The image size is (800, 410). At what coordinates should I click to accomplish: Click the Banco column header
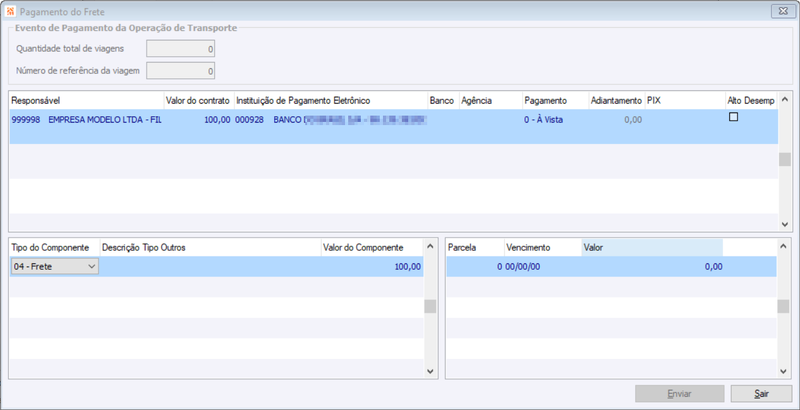(443, 100)
